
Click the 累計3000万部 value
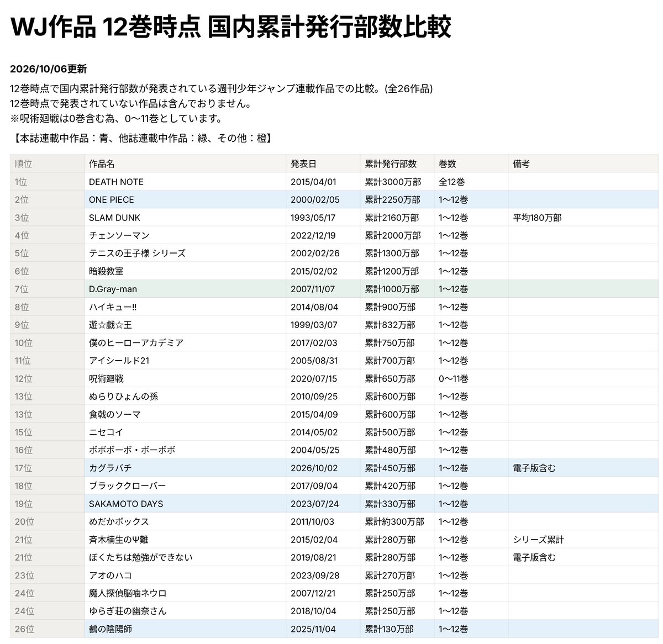tap(393, 182)
